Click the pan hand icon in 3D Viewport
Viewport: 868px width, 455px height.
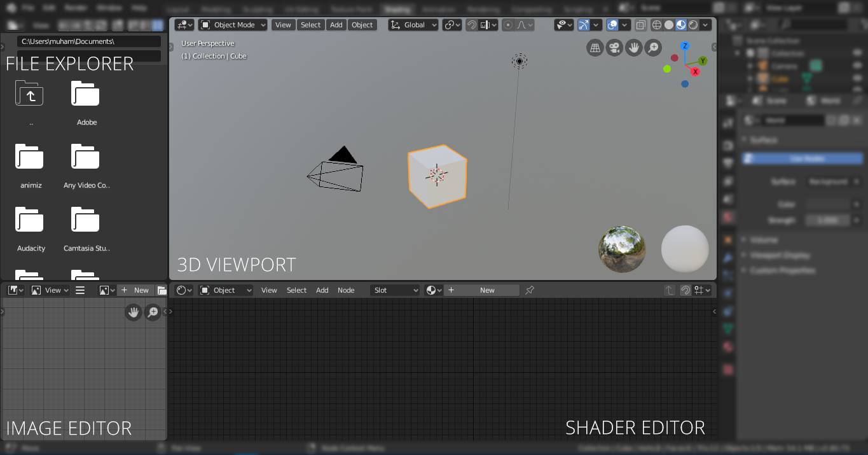(633, 48)
